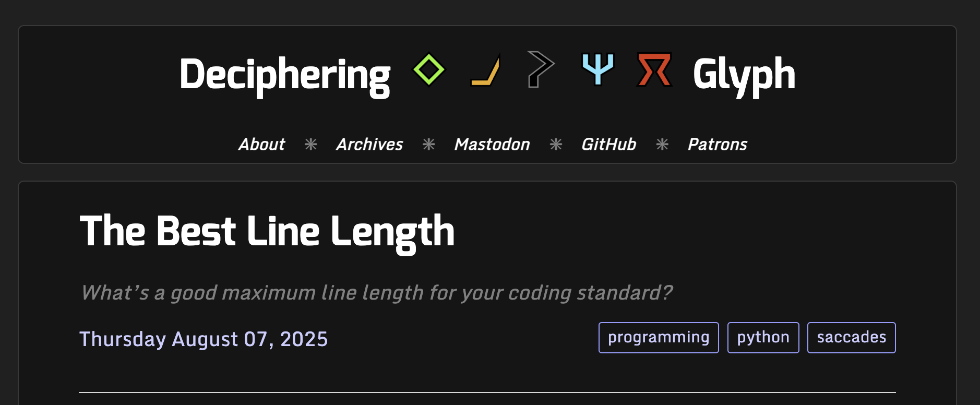The width and height of the screenshot is (980, 405).
Task: Click the blue trident glyph icon
Action: click(598, 69)
